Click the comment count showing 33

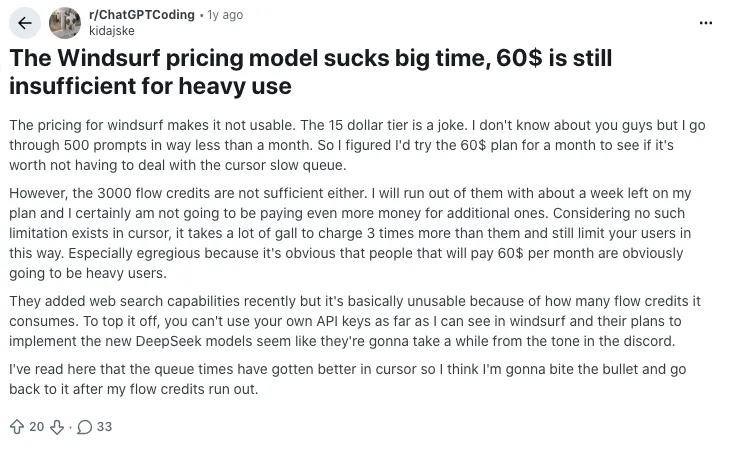104,427
